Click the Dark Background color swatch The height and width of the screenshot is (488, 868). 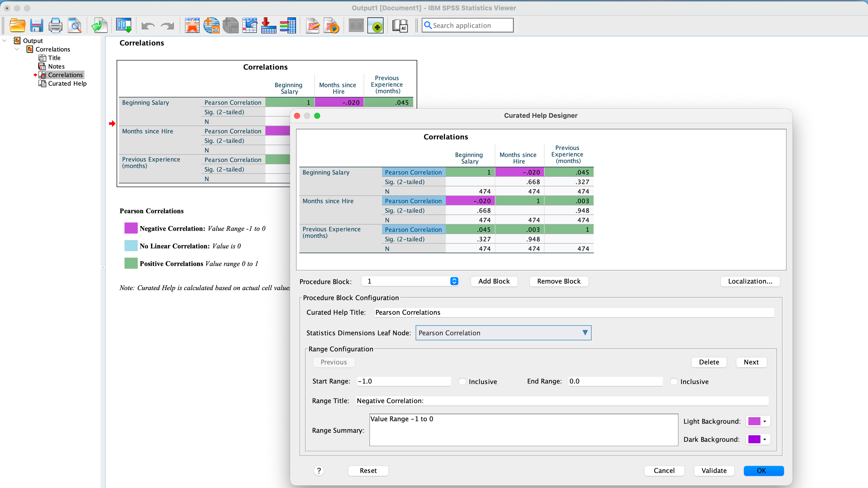(754, 439)
